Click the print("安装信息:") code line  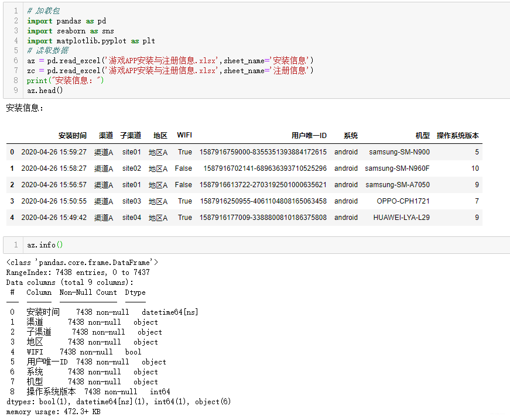tap(65, 81)
